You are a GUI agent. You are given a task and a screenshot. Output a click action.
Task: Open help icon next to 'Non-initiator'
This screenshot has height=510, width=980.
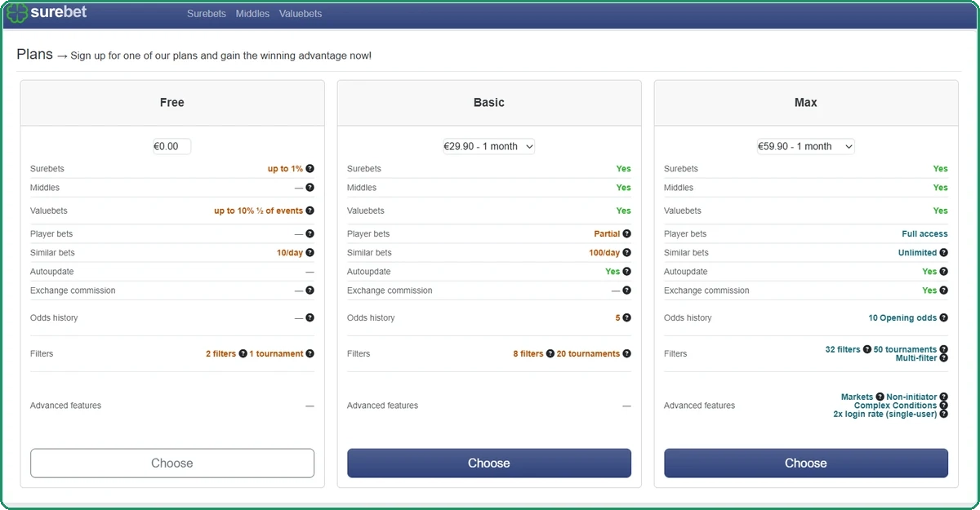coord(944,397)
